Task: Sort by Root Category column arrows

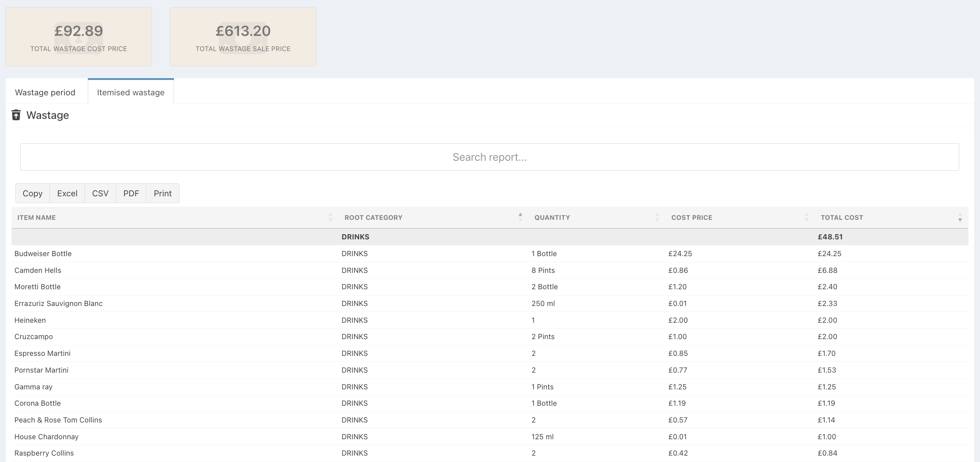Action: tap(520, 217)
